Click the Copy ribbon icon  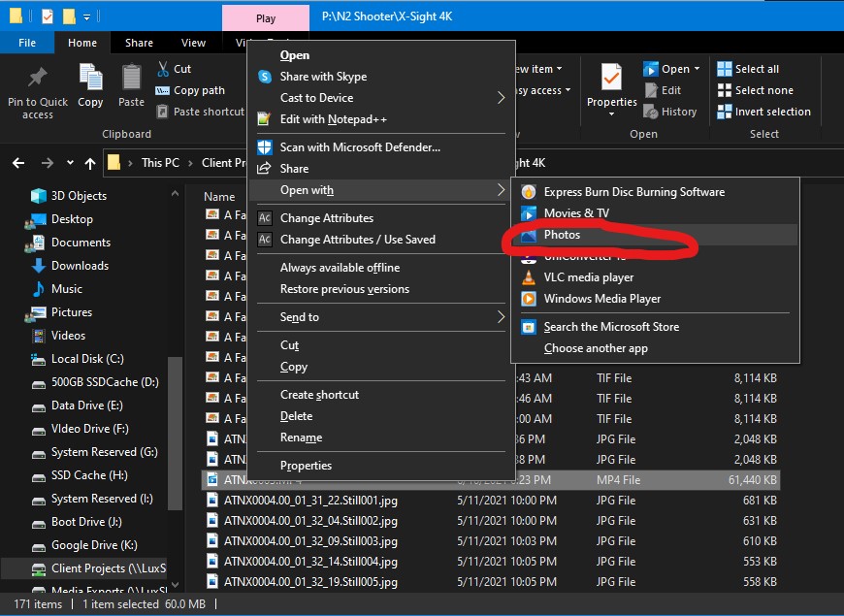90,77
